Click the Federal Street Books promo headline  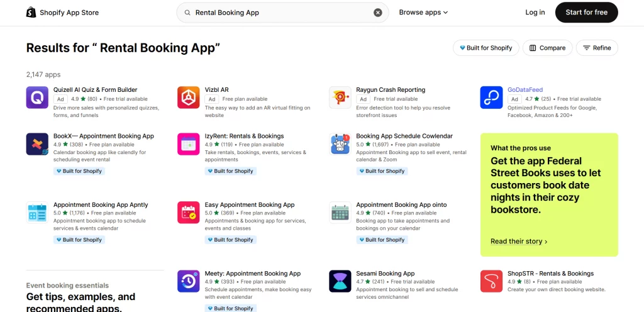[x=545, y=185]
